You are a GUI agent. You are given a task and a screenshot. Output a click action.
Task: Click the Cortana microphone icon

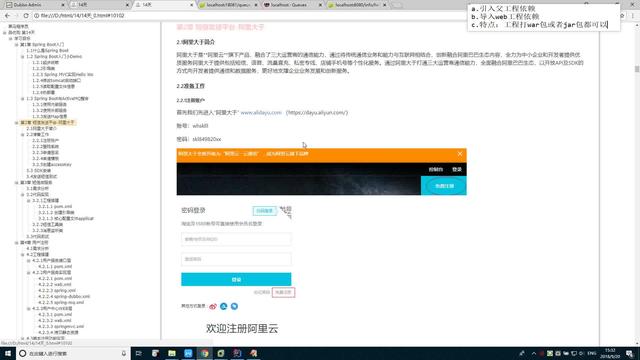tap(124, 353)
